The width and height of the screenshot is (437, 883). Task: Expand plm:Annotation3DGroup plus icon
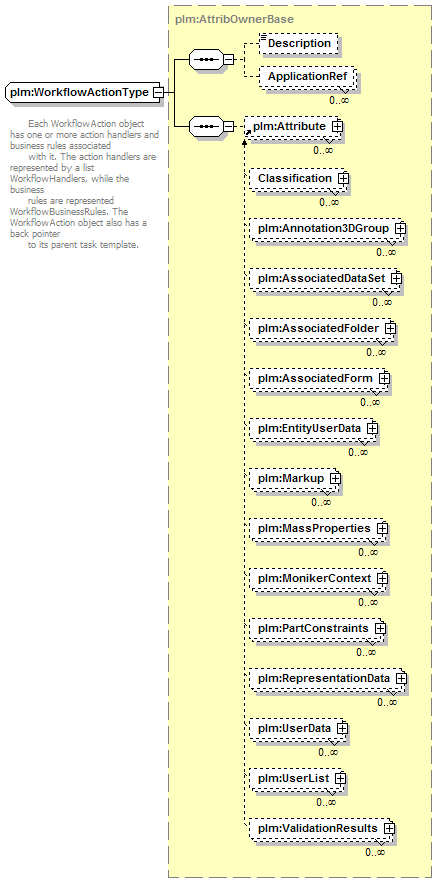400,229
